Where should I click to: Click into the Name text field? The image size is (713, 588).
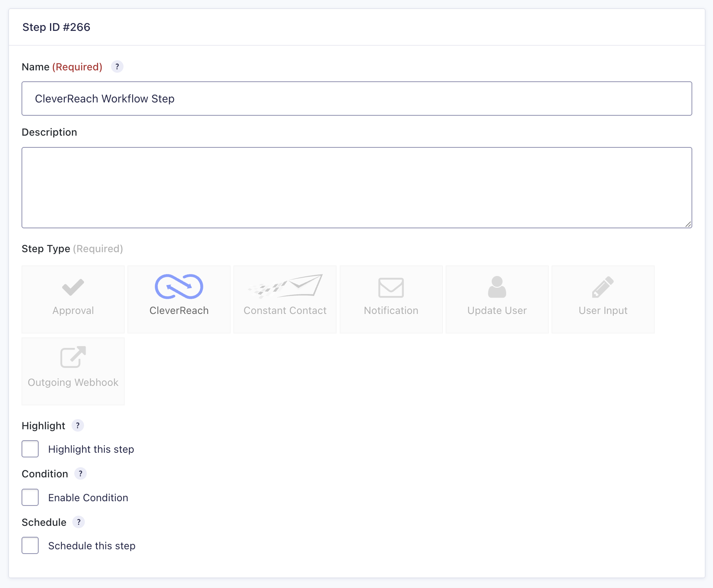click(x=356, y=99)
